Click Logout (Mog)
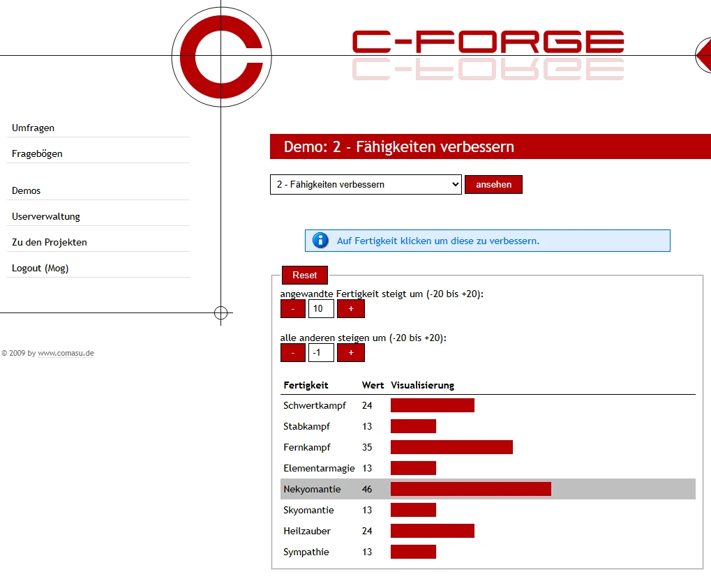The image size is (711, 588). 40,269
